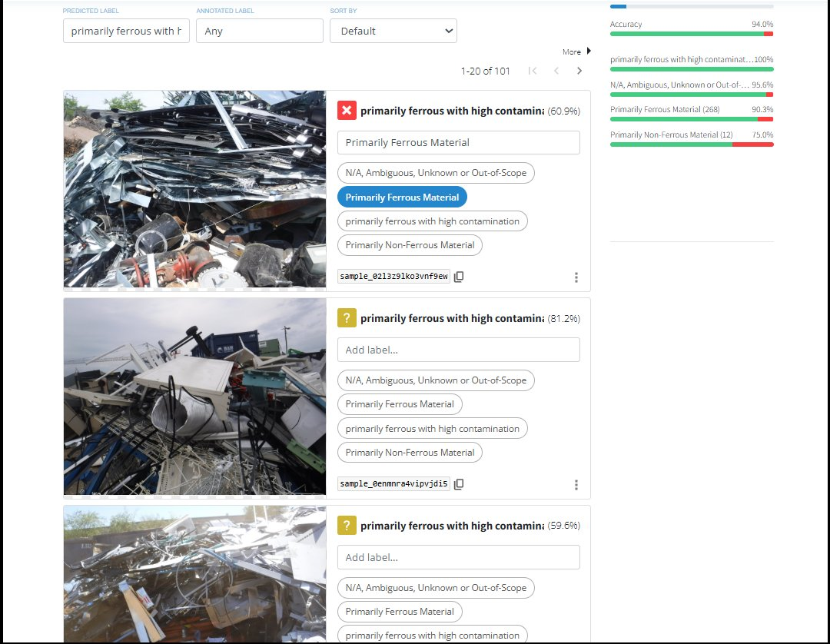This screenshot has height=644, width=830.
Task: Click the first sample's label field Primarily Ferrous Material
Action: [x=458, y=142]
